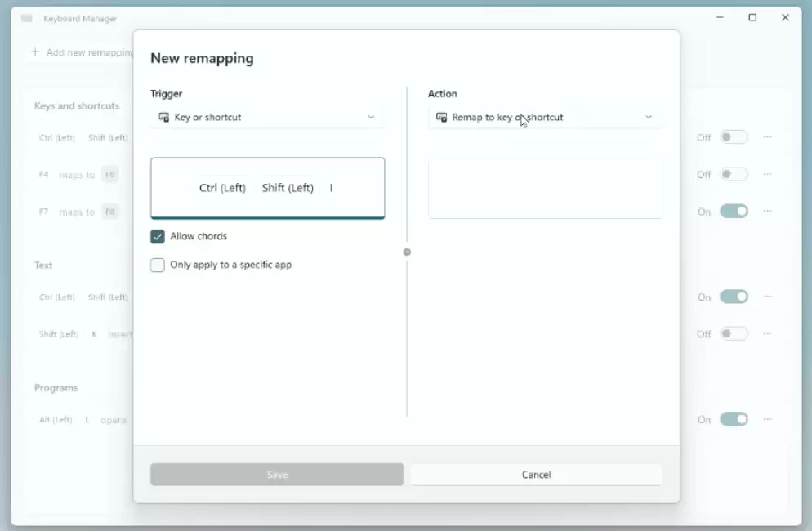Click the empty Action shortcut input box
Screen dimensions: 812x531
point(545,189)
